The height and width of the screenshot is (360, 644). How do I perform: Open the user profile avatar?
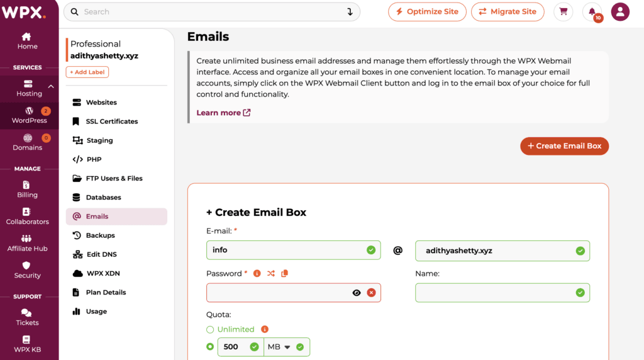coord(620,12)
